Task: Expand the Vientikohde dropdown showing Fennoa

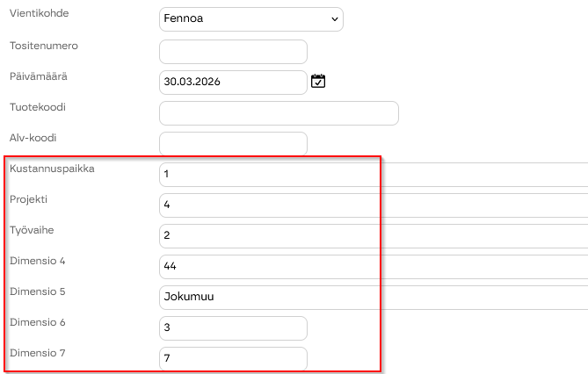Action: (x=251, y=18)
